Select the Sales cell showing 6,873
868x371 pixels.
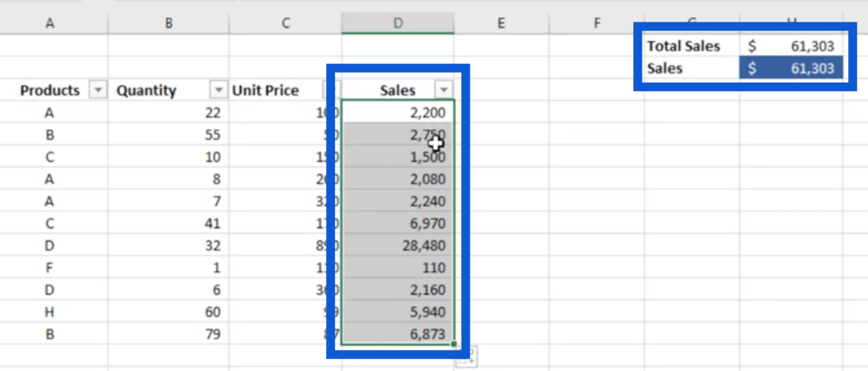(x=398, y=334)
